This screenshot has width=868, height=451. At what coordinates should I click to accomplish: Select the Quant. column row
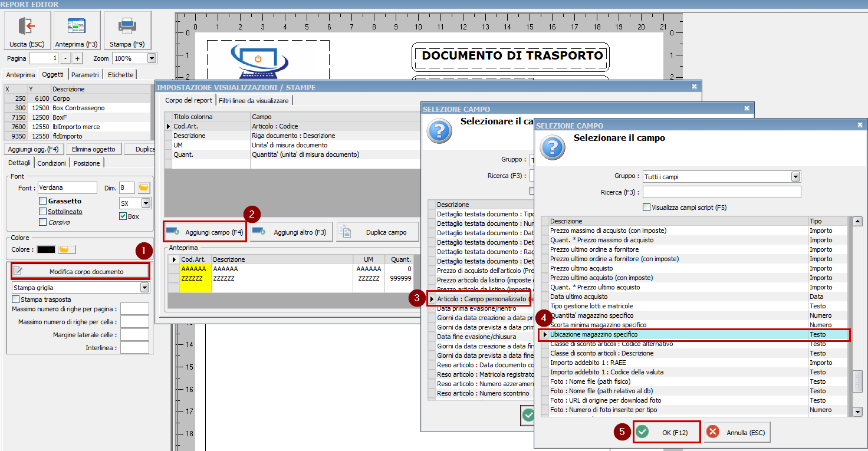click(292, 154)
